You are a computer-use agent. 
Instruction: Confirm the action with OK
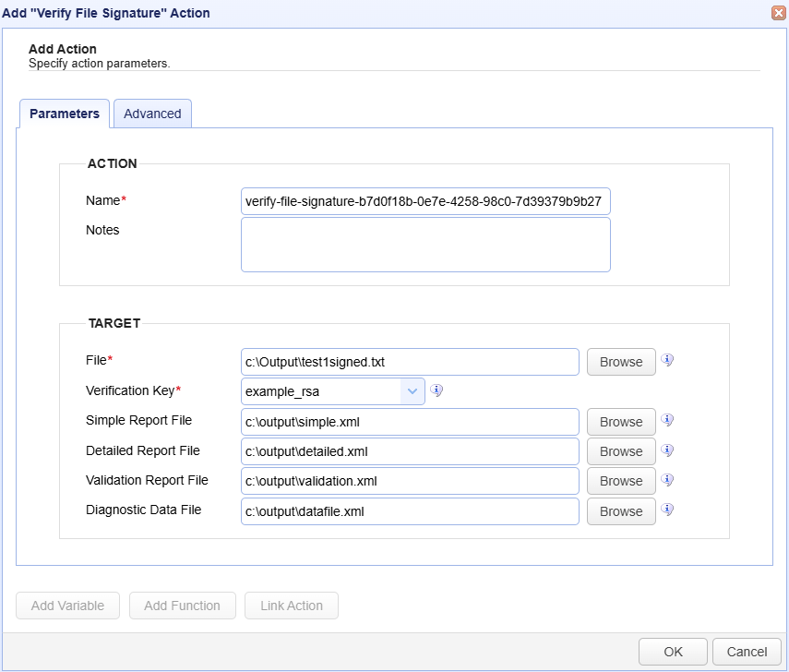pos(673,652)
